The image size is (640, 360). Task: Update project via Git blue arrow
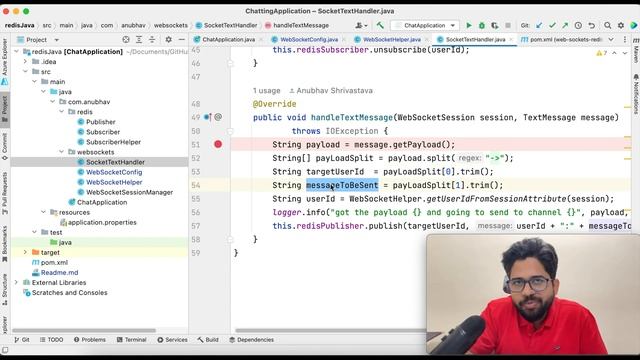tap(539, 25)
